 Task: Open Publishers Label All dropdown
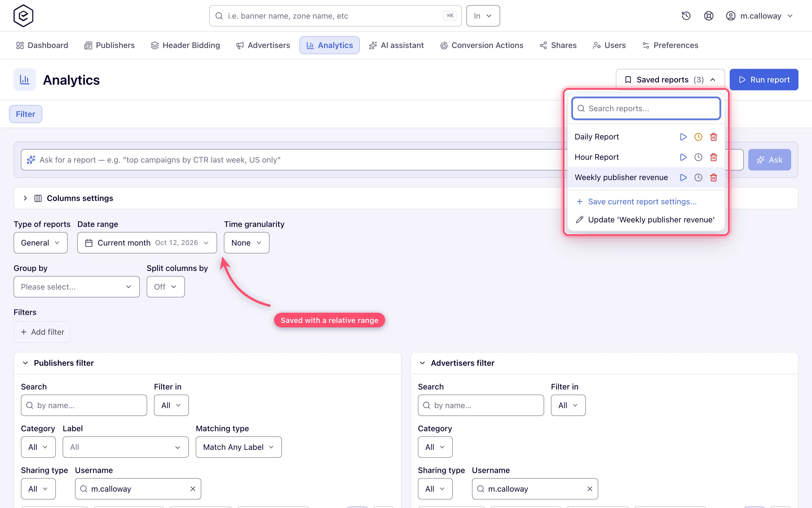coord(125,447)
